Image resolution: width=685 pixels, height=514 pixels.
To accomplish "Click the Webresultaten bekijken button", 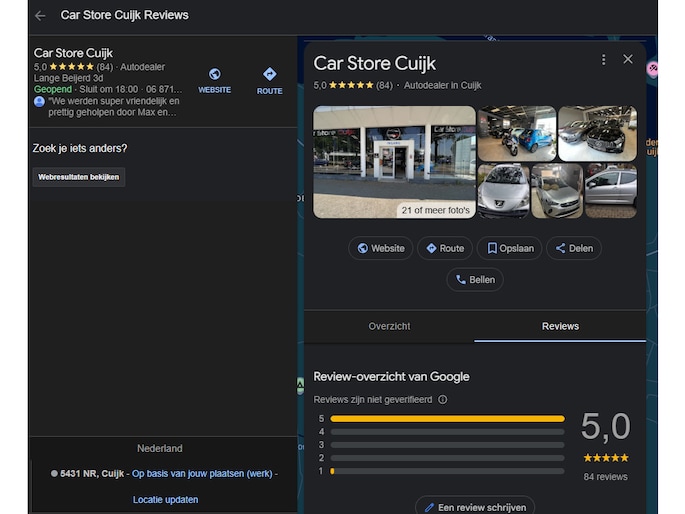I will (x=79, y=177).
